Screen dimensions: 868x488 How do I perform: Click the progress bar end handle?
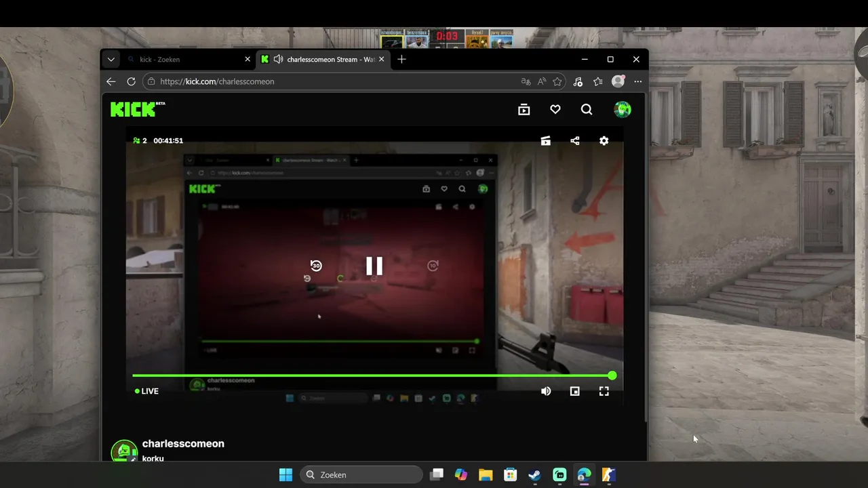pyautogui.click(x=612, y=375)
